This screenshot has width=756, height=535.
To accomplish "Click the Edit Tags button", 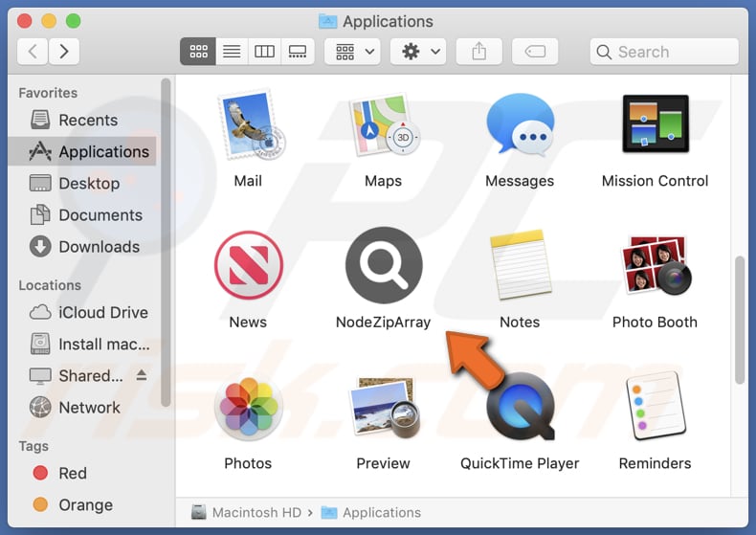I will pos(535,51).
